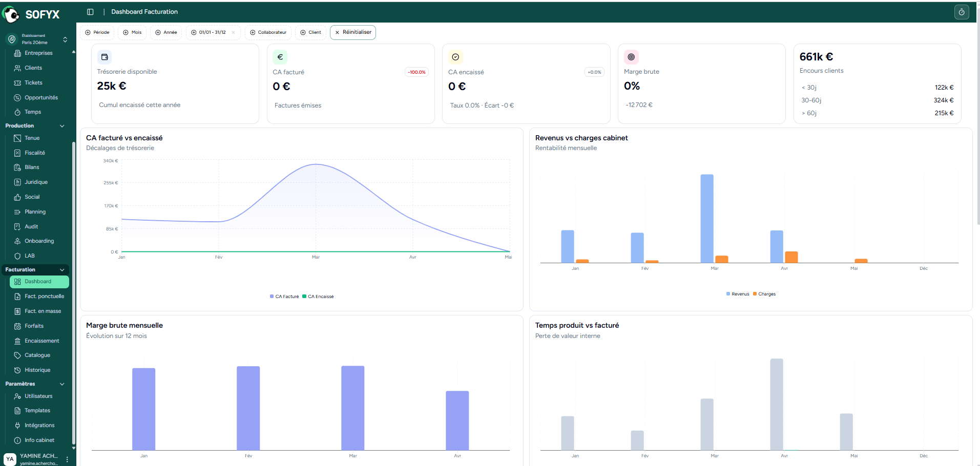This screenshot has width=980, height=466.
Task: Click the Marge brute target icon
Action: coord(631,57)
